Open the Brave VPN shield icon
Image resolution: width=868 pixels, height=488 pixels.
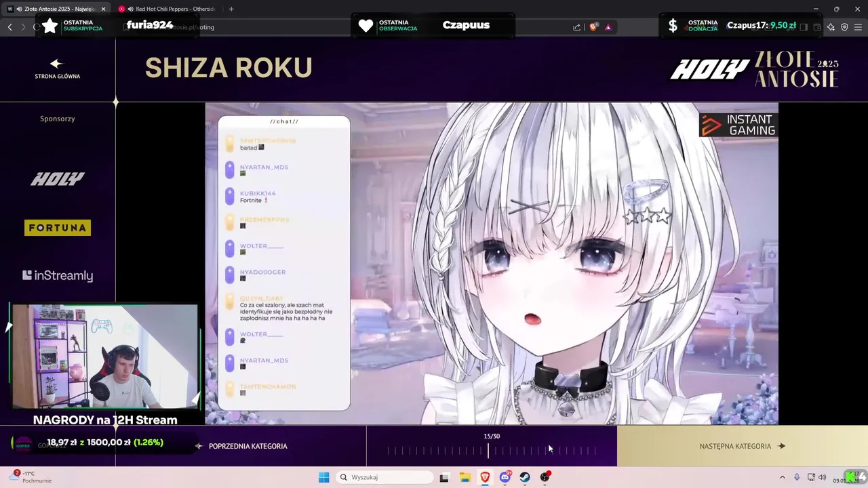[844, 27]
